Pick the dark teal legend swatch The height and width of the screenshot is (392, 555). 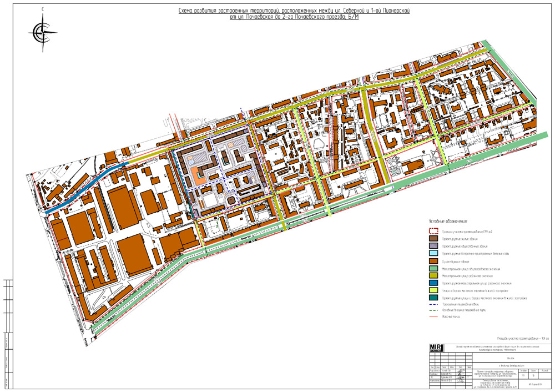point(435,298)
